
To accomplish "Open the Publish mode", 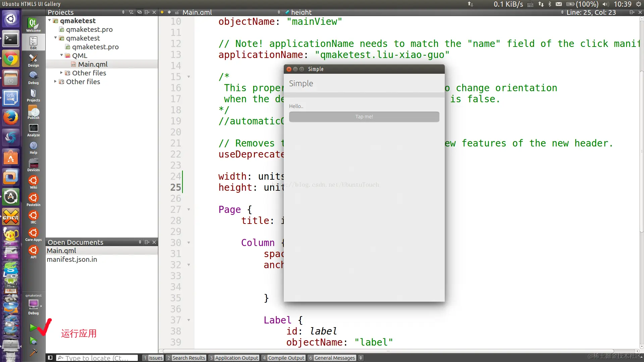I will click(x=33, y=113).
